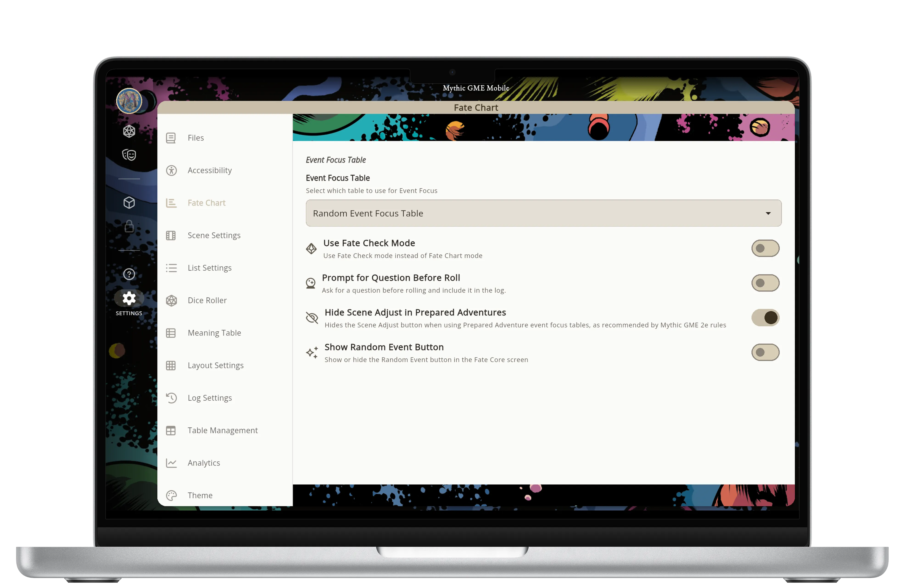Click the cube icon in left rail
This screenshot has height=588, width=905.
click(x=129, y=202)
